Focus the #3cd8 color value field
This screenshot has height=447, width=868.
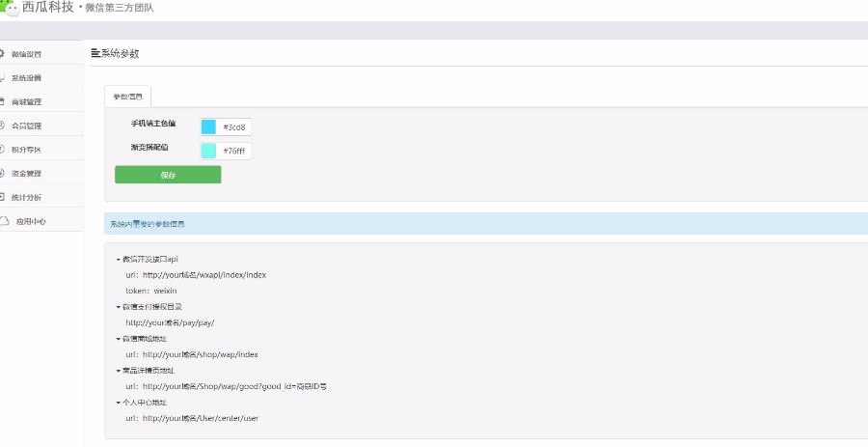234,126
